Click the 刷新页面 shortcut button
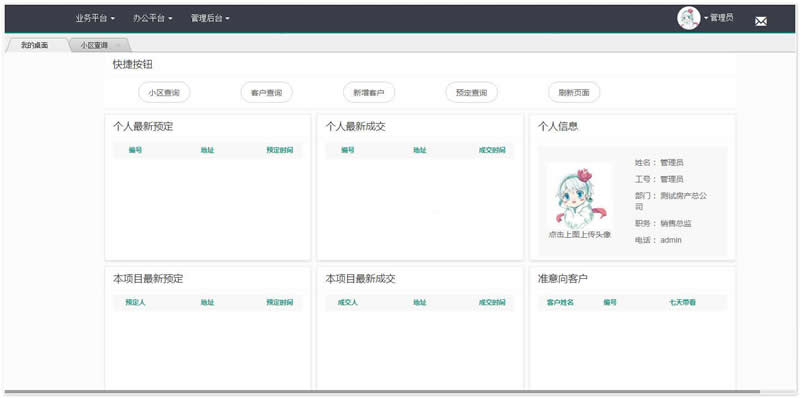800x398 pixels. 574,93
